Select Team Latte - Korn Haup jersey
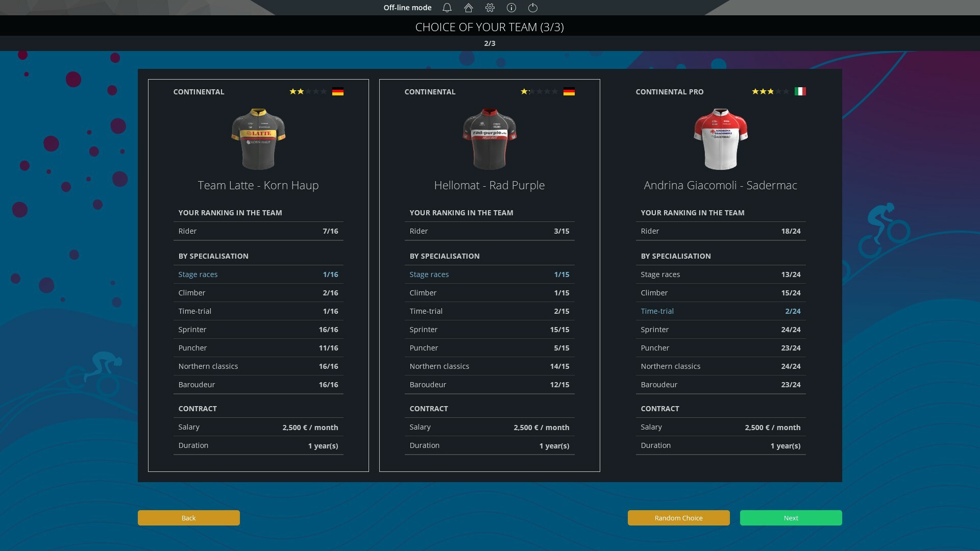The width and height of the screenshot is (980, 551). (258, 138)
